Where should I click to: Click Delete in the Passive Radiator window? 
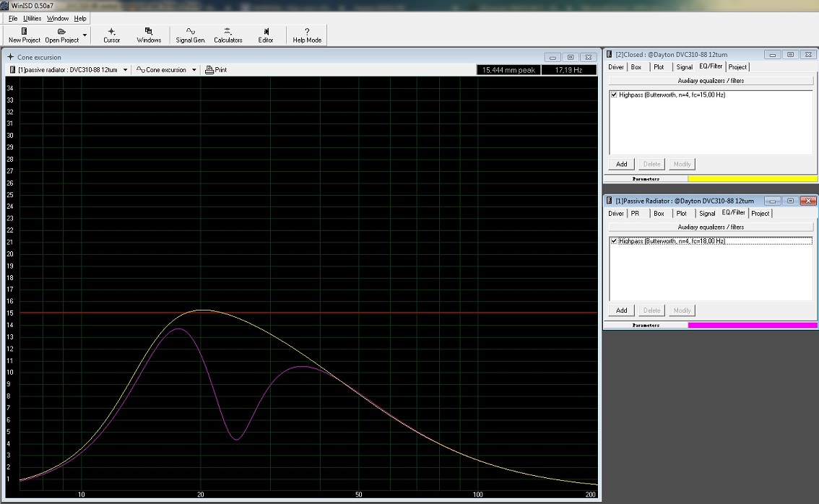click(652, 310)
